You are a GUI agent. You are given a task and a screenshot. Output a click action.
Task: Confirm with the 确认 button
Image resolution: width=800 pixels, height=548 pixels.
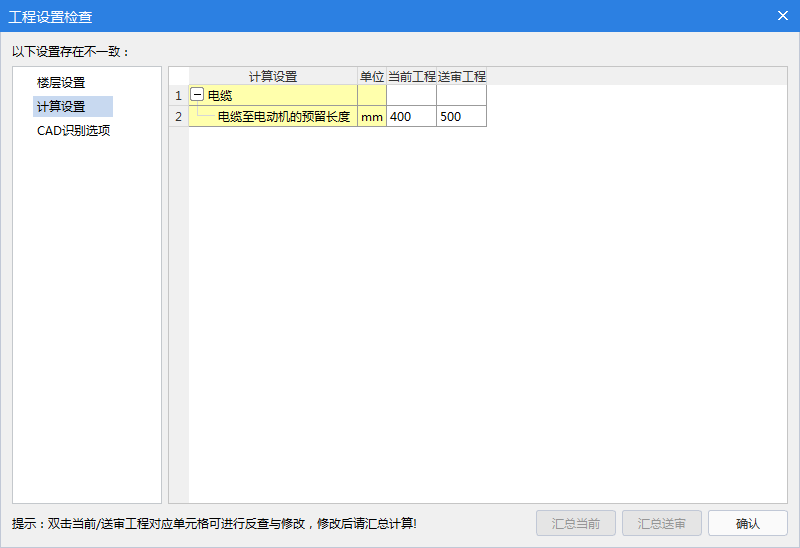(747, 524)
